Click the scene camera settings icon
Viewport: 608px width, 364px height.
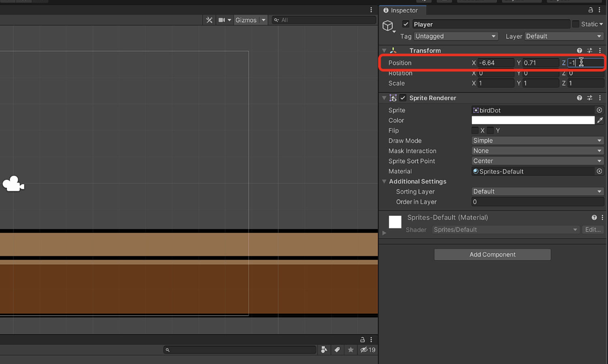222,20
